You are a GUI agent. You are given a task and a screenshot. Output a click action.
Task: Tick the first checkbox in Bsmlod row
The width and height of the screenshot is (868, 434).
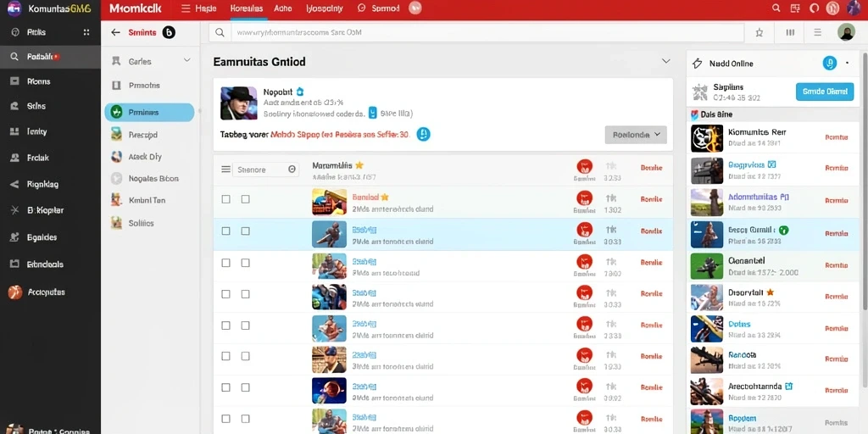pos(225,199)
